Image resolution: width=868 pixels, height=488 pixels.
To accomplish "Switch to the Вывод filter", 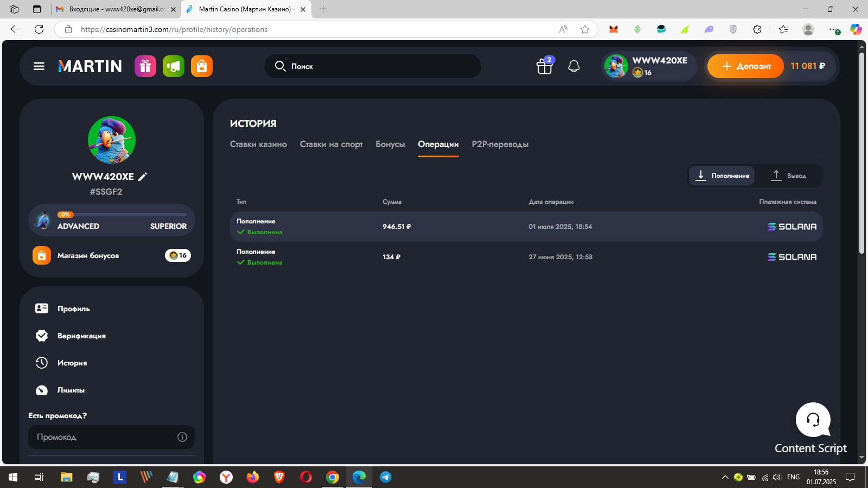I will 789,176.
